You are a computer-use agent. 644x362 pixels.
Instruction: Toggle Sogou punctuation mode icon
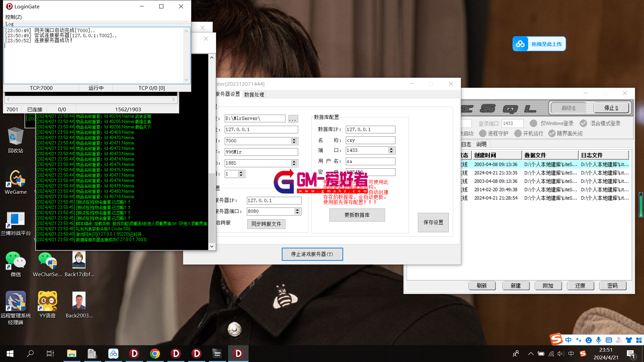coord(578,340)
